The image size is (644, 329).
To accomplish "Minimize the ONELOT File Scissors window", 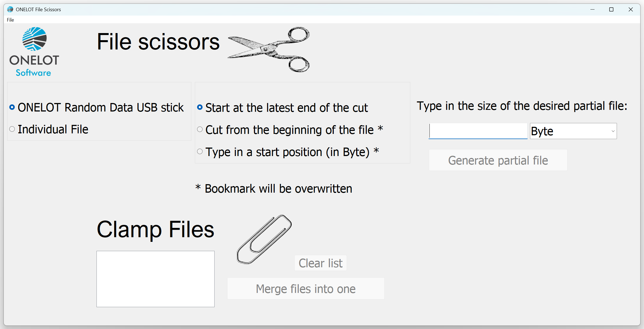I will [x=592, y=9].
